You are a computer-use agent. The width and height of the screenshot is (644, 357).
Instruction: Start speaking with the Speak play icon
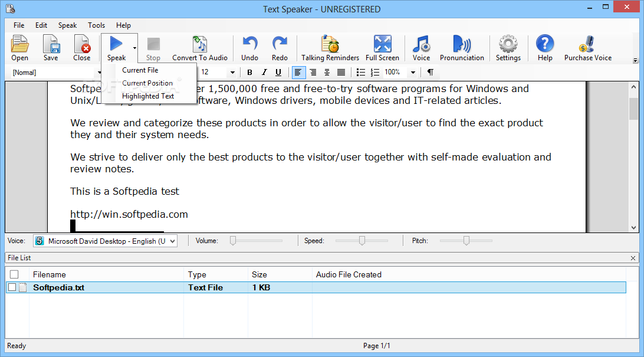116,48
